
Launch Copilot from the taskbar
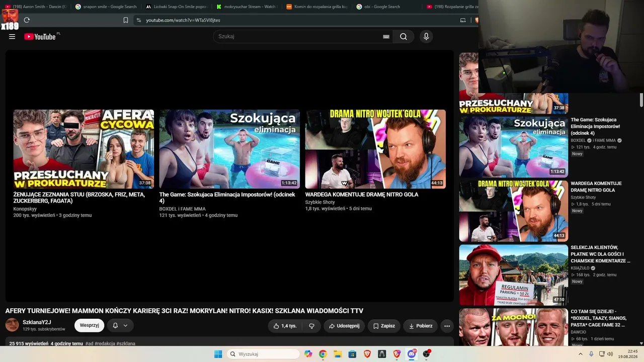[308, 354]
